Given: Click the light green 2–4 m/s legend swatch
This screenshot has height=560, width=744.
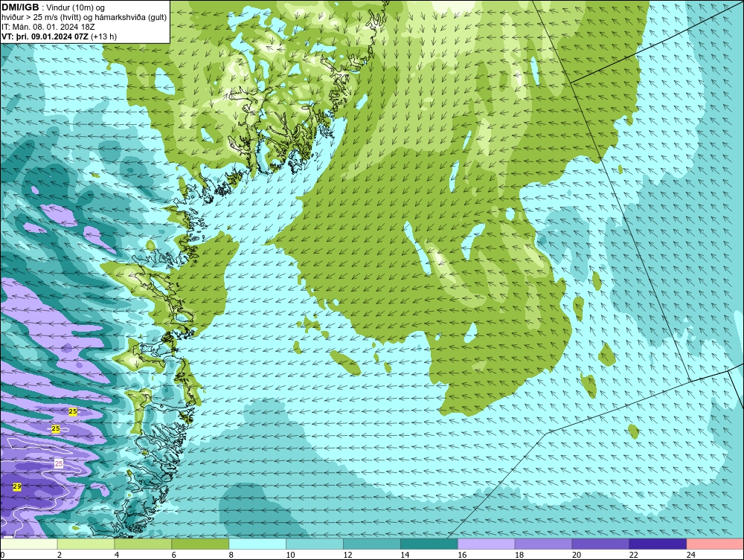Looking at the screenshot, I should point(86,544).
